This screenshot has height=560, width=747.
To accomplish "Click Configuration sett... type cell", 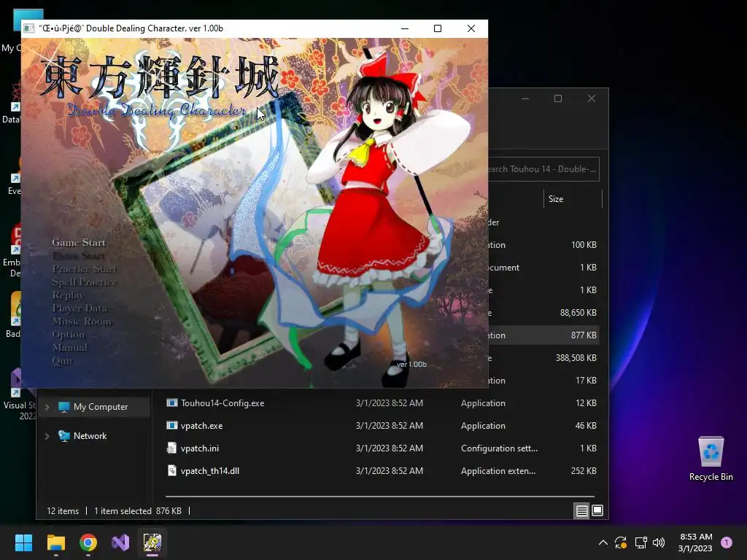I will point(499,448).
